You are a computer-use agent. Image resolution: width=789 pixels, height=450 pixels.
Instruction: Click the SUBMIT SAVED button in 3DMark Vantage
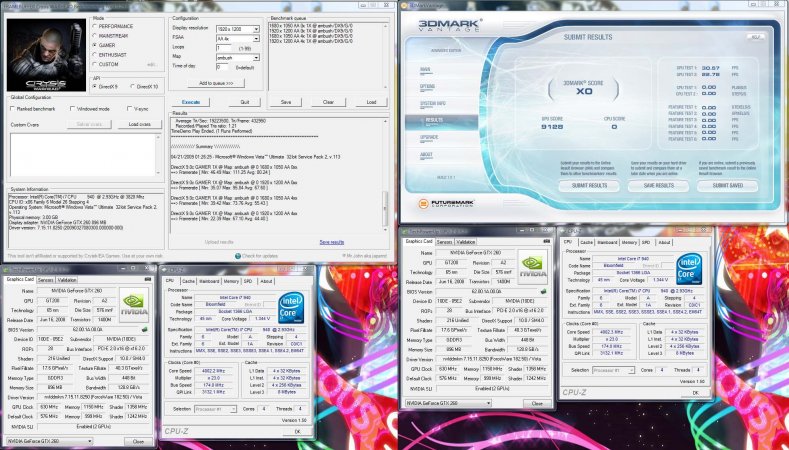tap(728, 186)
